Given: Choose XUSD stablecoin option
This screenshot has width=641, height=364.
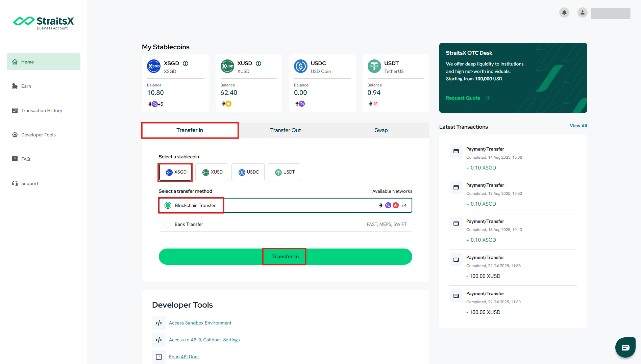Looking at the screenshot, I should point(212,172).
